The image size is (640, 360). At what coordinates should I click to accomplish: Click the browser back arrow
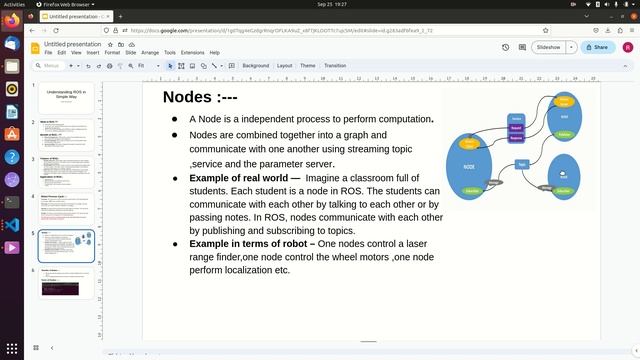(32, 31)
